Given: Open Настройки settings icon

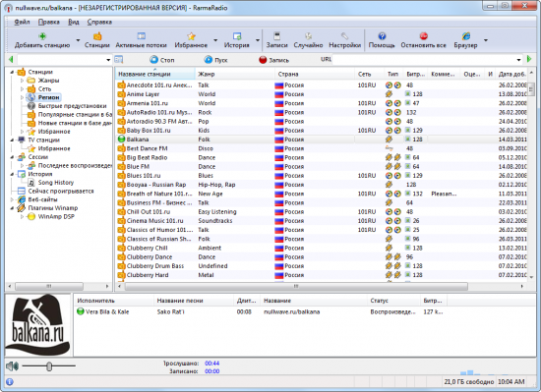Looking at the screenshot, I should pyautogui.click(x=344, y=36).
